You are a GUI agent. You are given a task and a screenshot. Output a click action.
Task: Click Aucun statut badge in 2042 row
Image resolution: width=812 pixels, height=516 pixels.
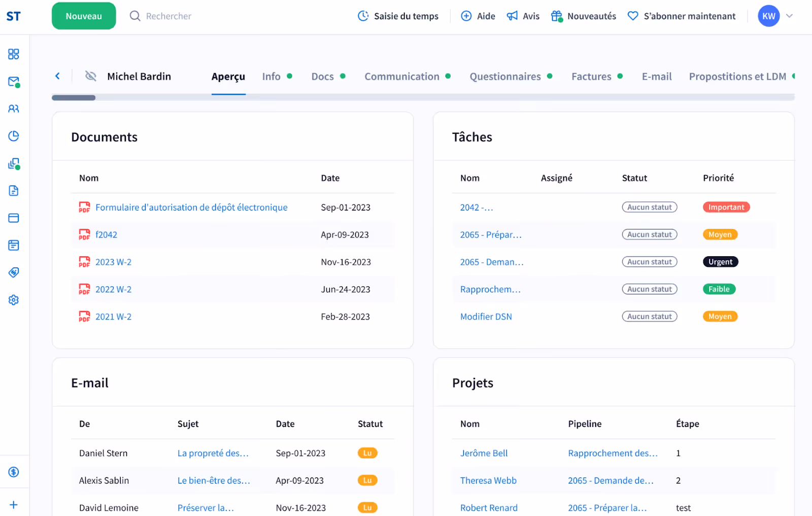tap(650, 207)
